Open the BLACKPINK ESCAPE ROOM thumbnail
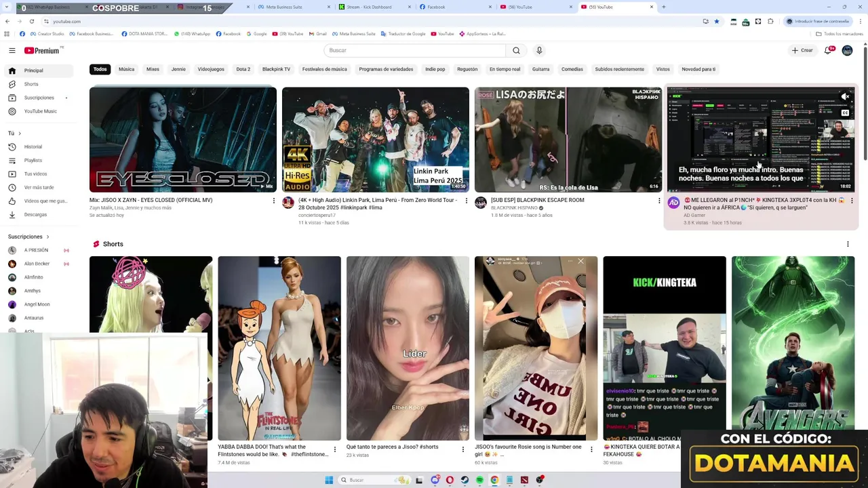This screenshot has width=868, height=488. [x=568, y=140]
